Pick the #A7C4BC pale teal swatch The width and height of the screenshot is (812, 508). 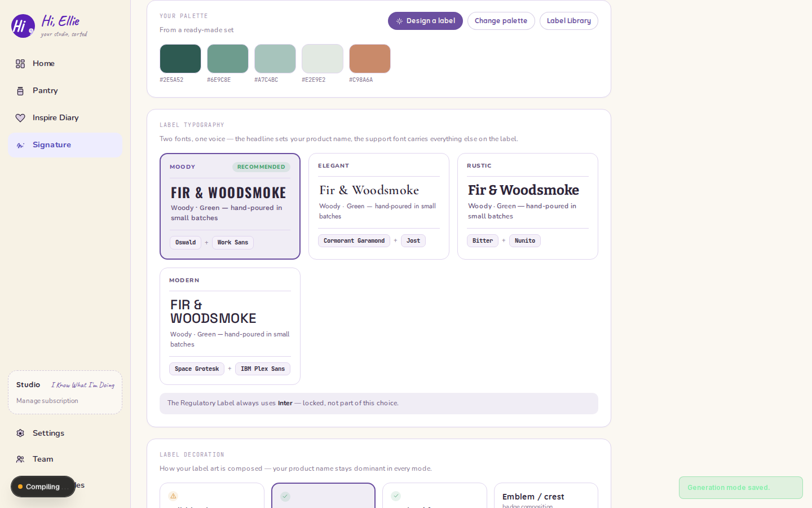pyautogui.click(x=275, y=59)
